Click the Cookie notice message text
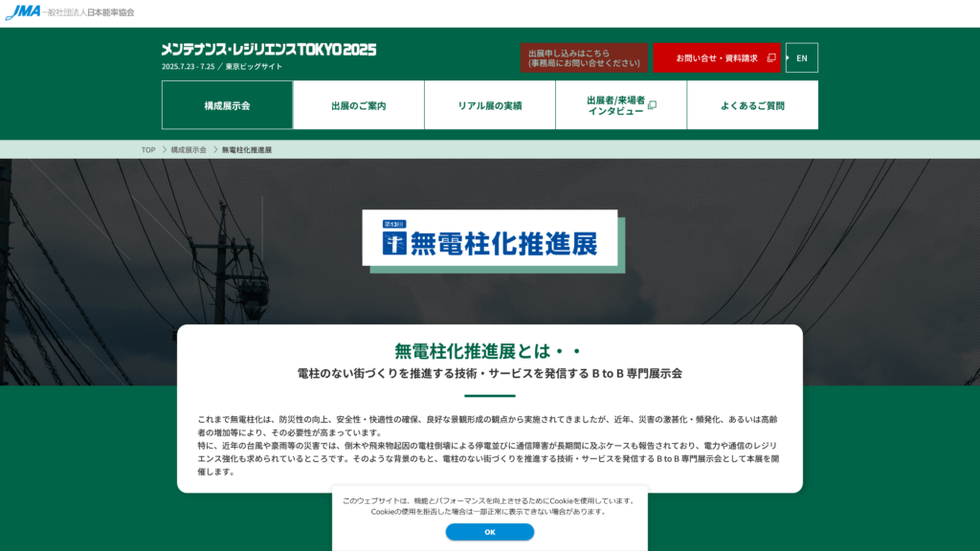Viewport: 980px width, 551px height. [x=490, y=506]
